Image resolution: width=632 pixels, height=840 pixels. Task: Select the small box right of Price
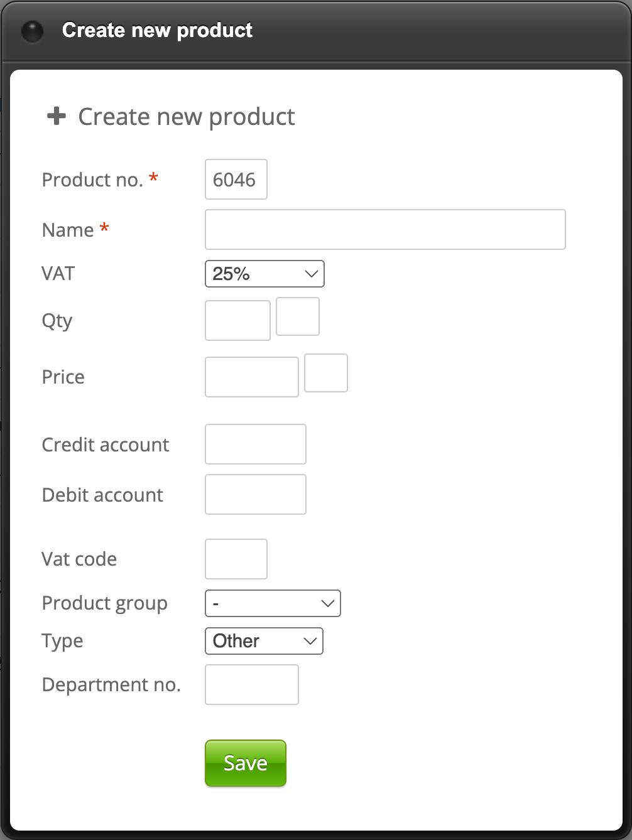pyautogui.click(x=326, y=374)
